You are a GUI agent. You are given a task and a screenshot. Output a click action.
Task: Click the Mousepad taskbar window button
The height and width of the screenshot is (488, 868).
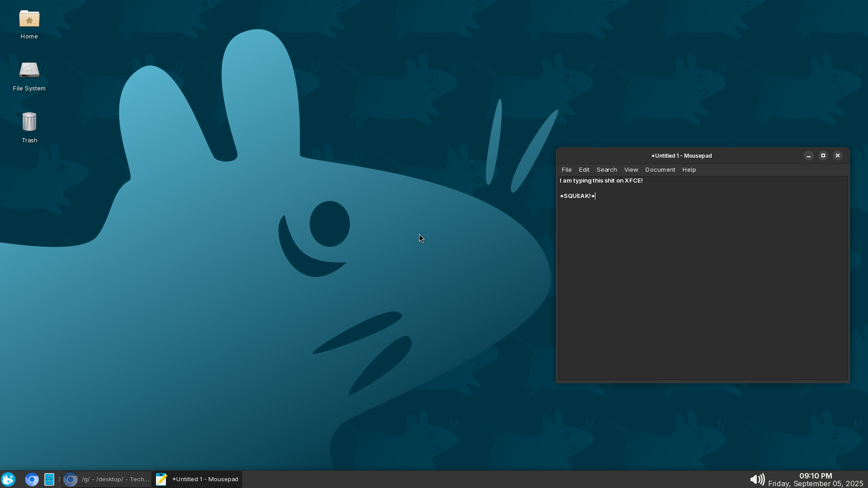(x=197, y=479)
